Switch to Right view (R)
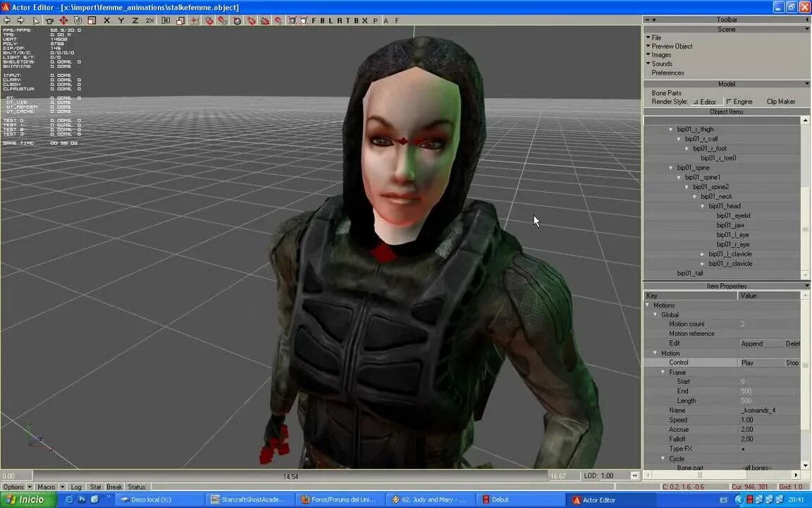812x508 pixels. (x=339, y=20)
